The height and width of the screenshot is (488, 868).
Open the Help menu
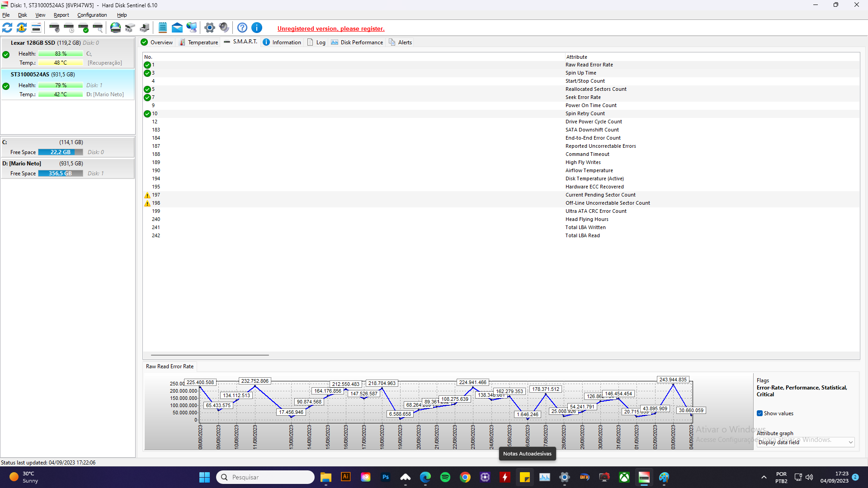pos(122,15)
